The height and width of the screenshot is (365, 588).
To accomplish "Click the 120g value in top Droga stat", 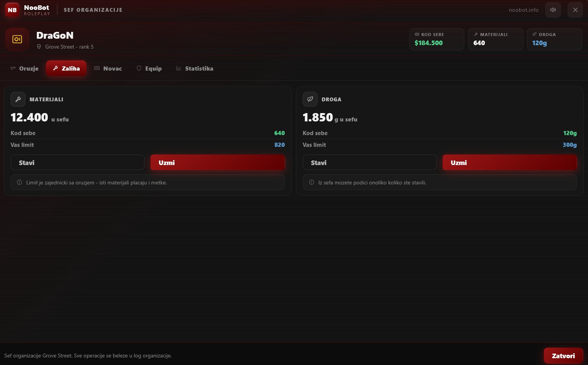I will click(x=539, y=43).
